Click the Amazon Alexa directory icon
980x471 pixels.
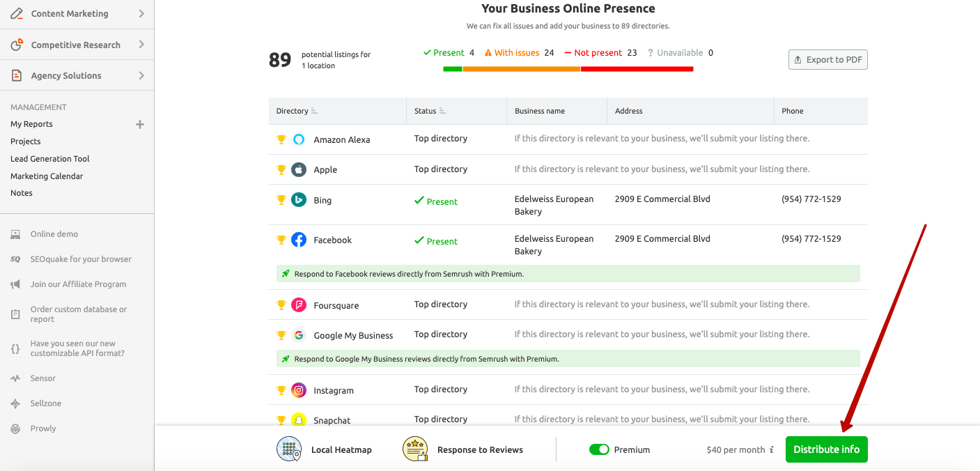(299, 139)
